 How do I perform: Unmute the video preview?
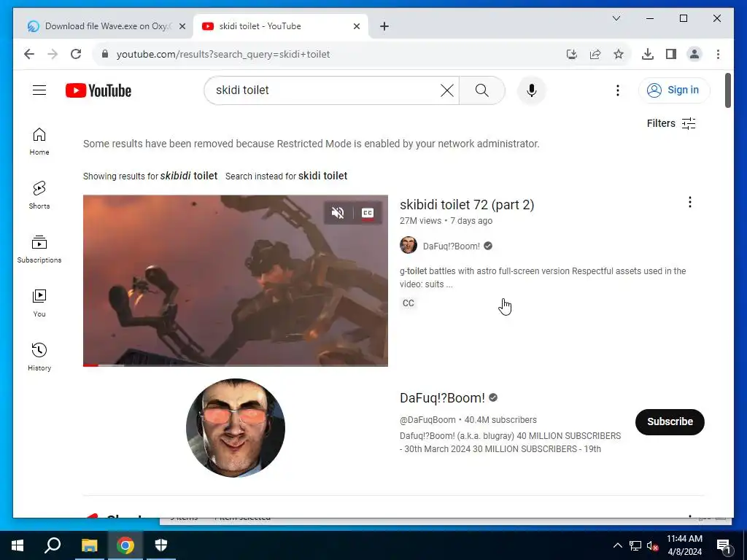(338, 213)
